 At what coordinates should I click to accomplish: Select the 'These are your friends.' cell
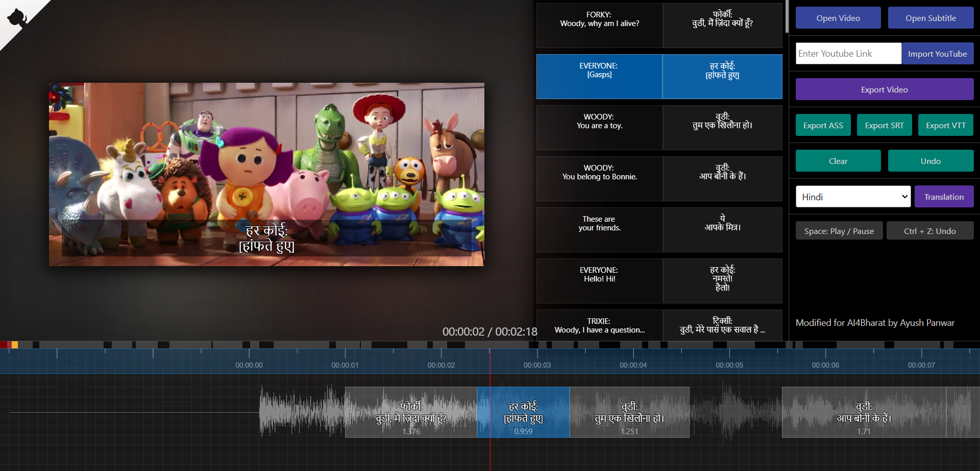(x=599, y=230)
